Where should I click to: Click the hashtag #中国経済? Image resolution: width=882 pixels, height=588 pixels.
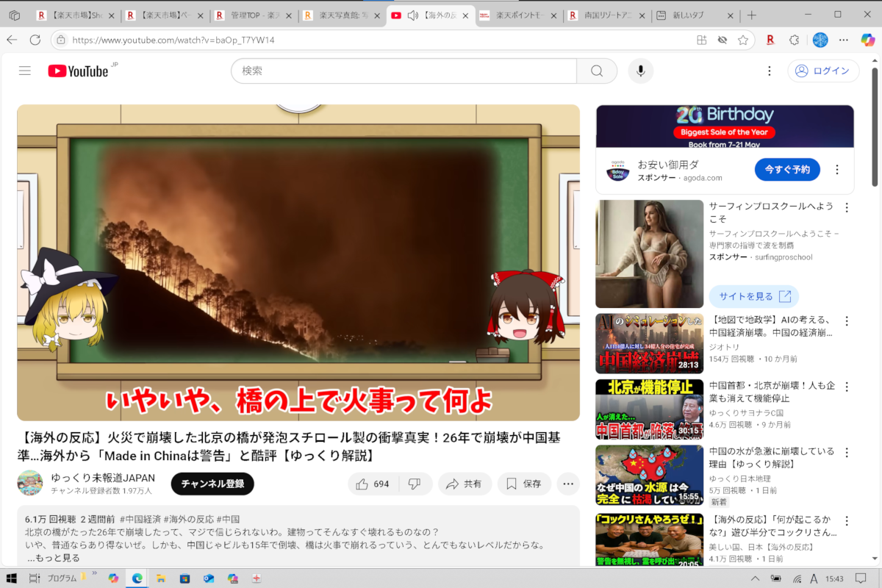tap(141, 519)
